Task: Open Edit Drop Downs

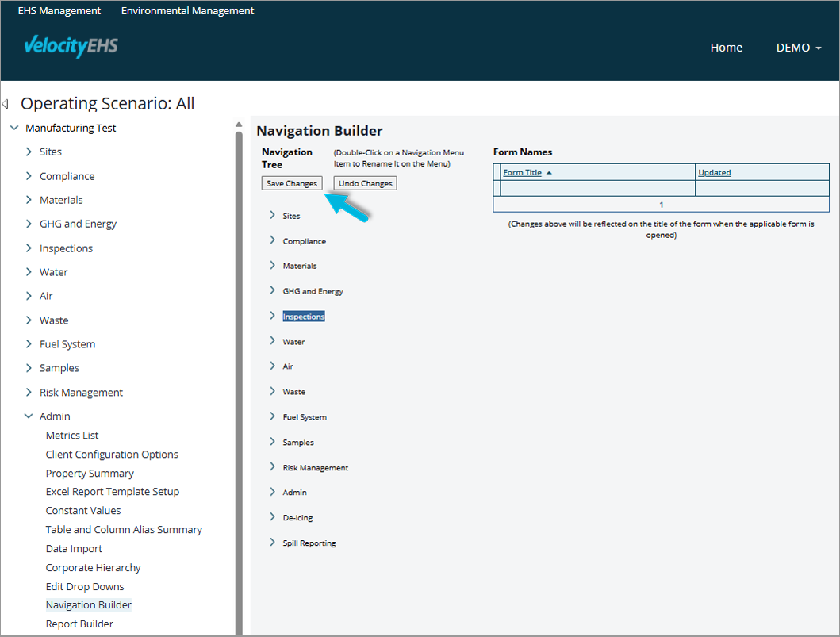Action: click(85, 587)
